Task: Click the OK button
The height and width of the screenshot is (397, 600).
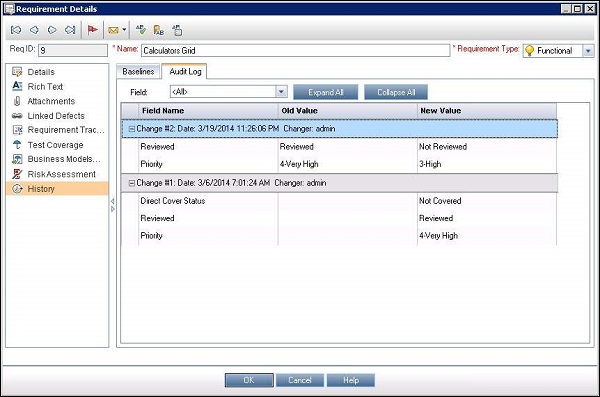Action: pos(249,380)
